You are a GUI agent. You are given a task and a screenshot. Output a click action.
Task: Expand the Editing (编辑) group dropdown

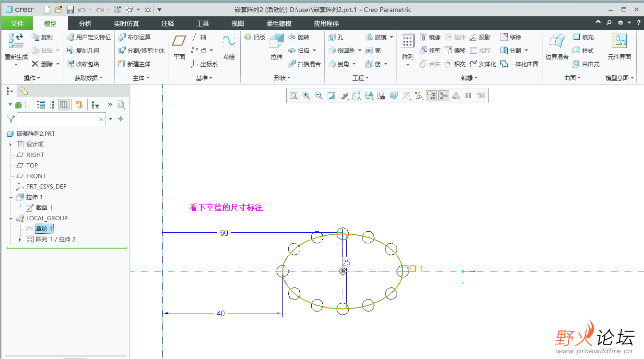469,78
